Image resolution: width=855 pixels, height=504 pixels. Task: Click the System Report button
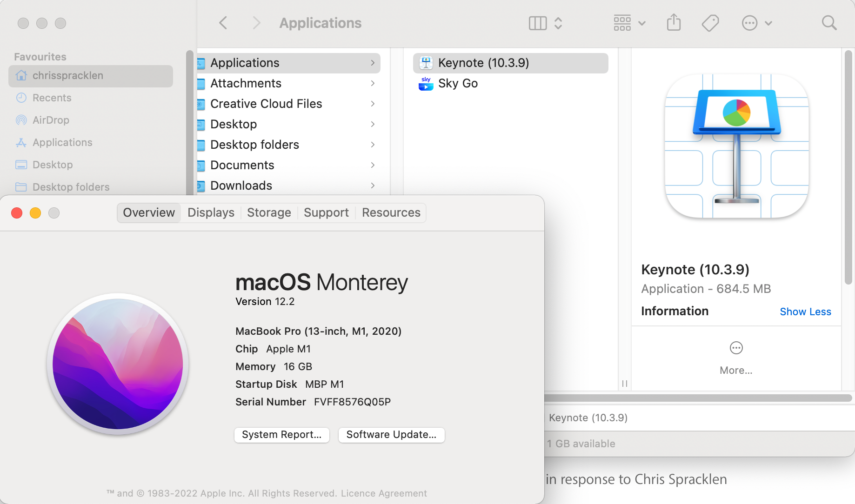pos(281,435)
